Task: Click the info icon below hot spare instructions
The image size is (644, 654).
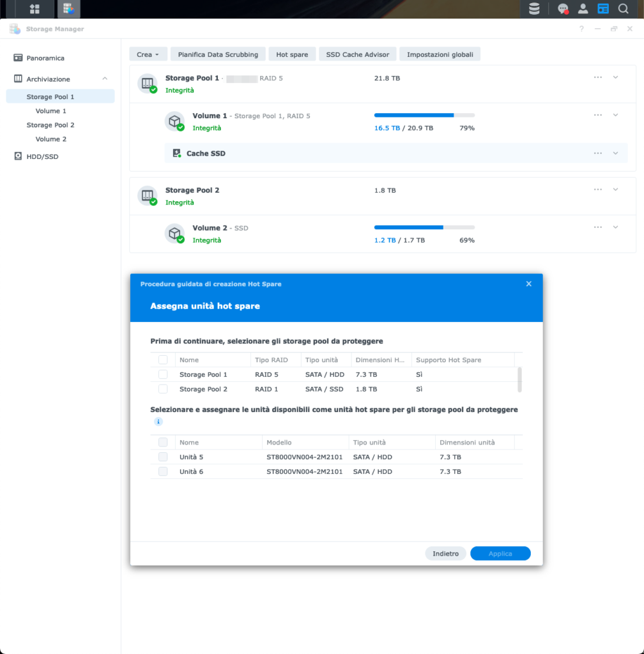Action: [158, 422]
